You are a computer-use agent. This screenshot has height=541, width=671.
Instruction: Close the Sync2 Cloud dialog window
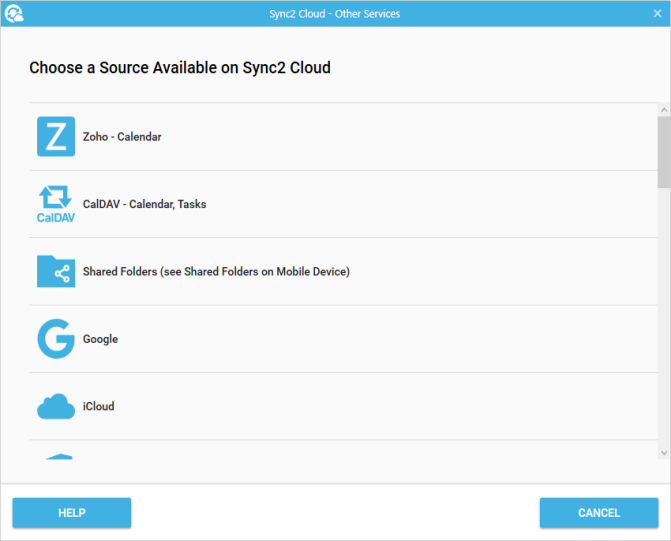click(657, 13)
